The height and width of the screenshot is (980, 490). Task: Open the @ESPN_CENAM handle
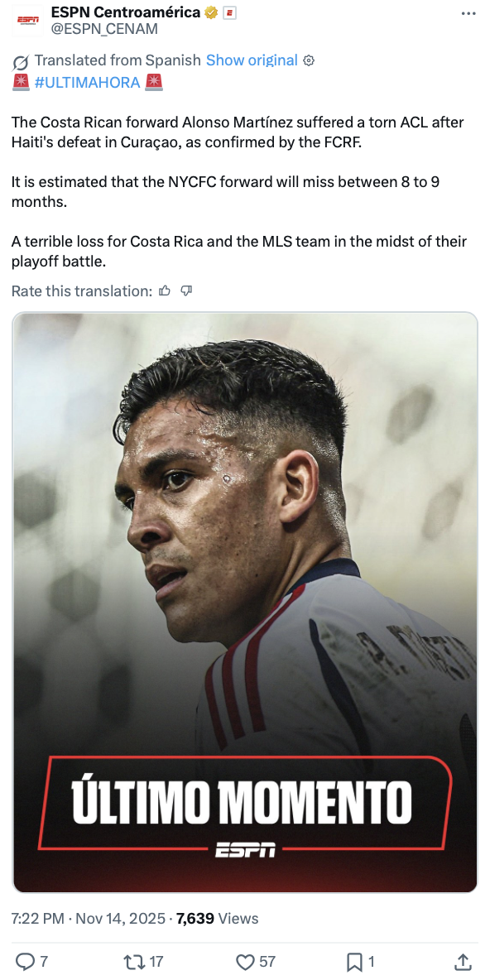[x=104, y=29]
